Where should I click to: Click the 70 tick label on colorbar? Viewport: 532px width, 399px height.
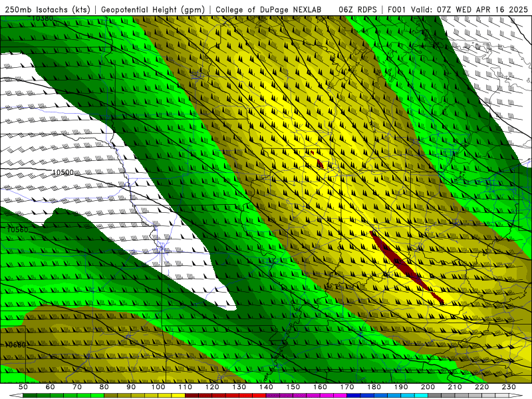[77, 387]
